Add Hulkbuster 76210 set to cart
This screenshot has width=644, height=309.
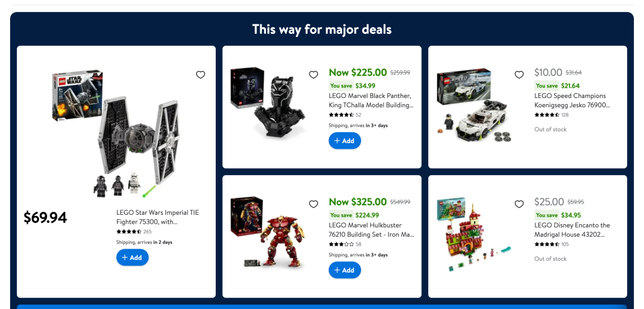(345, 270)
